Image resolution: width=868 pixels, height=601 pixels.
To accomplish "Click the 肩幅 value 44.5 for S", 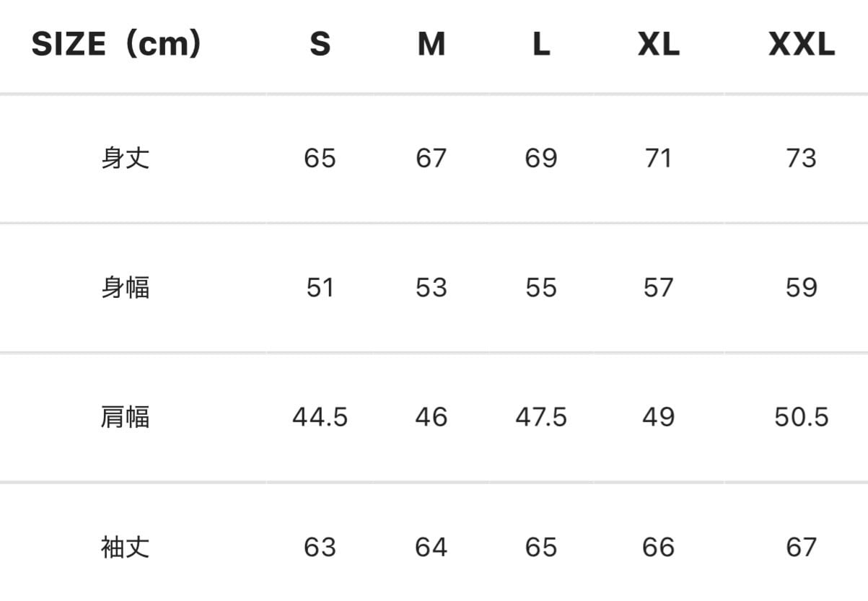I will tap(320, 417).
